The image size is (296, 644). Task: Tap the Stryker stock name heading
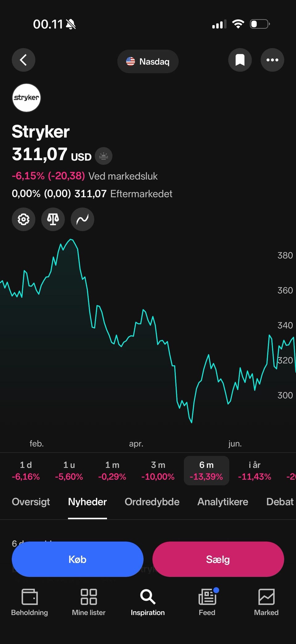(x=41, y=132)
